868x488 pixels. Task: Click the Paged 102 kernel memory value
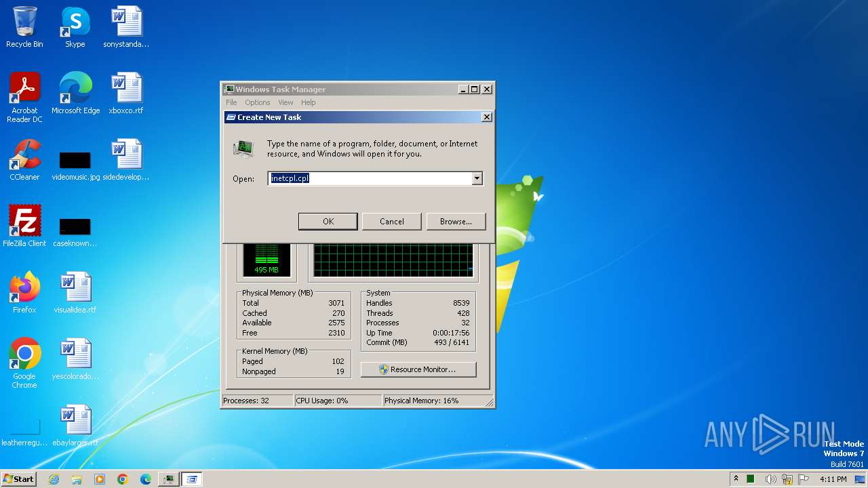[294, 361]
